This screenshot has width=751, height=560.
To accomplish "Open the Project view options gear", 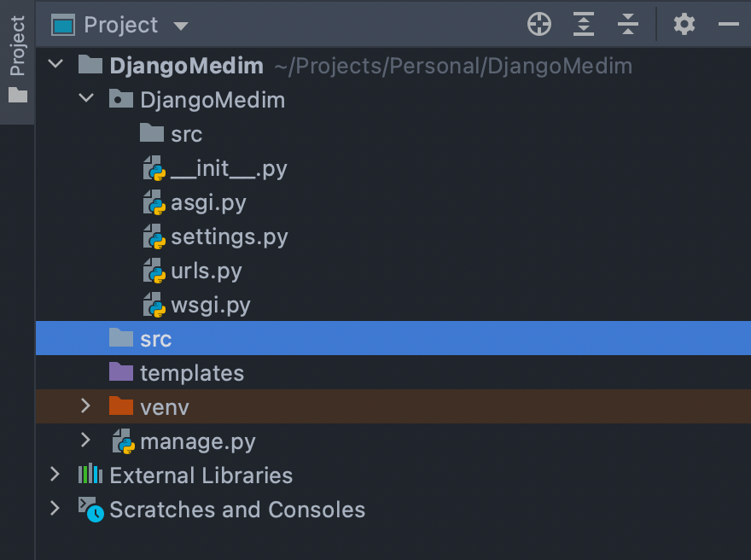I will coord(684,24).
